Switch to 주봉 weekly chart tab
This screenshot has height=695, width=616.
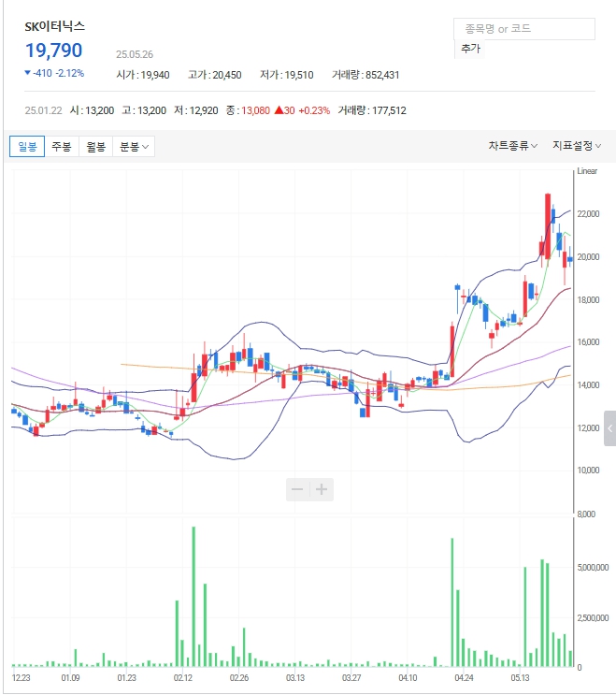62,146
